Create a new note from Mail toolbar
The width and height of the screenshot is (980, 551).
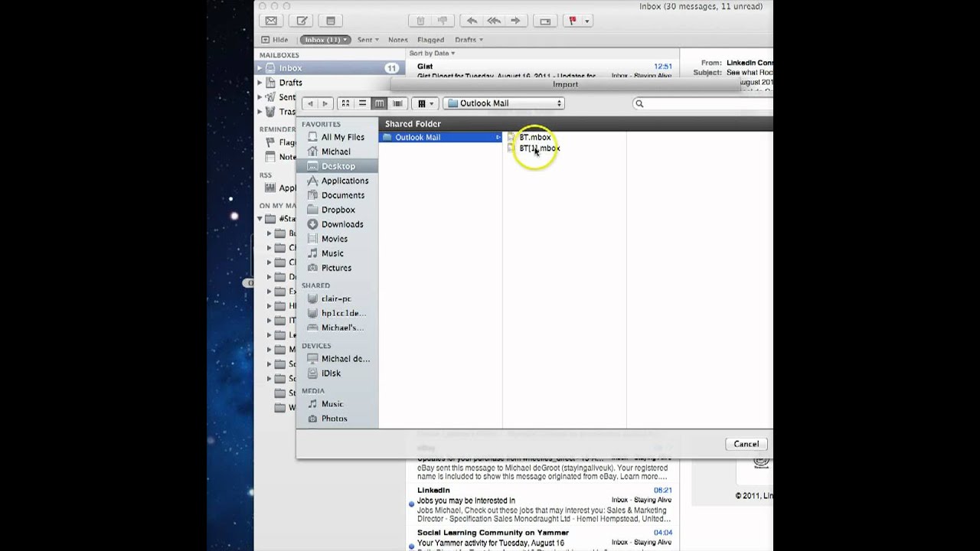pos(331,21)
